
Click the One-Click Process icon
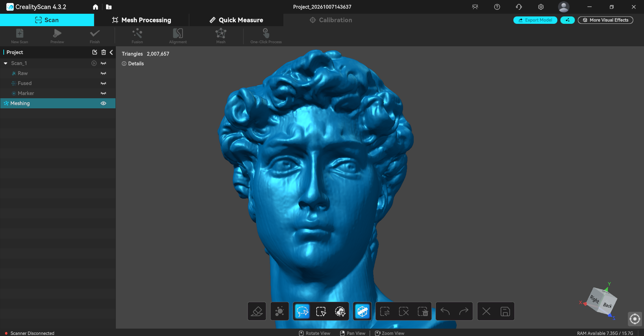[266, 36]
